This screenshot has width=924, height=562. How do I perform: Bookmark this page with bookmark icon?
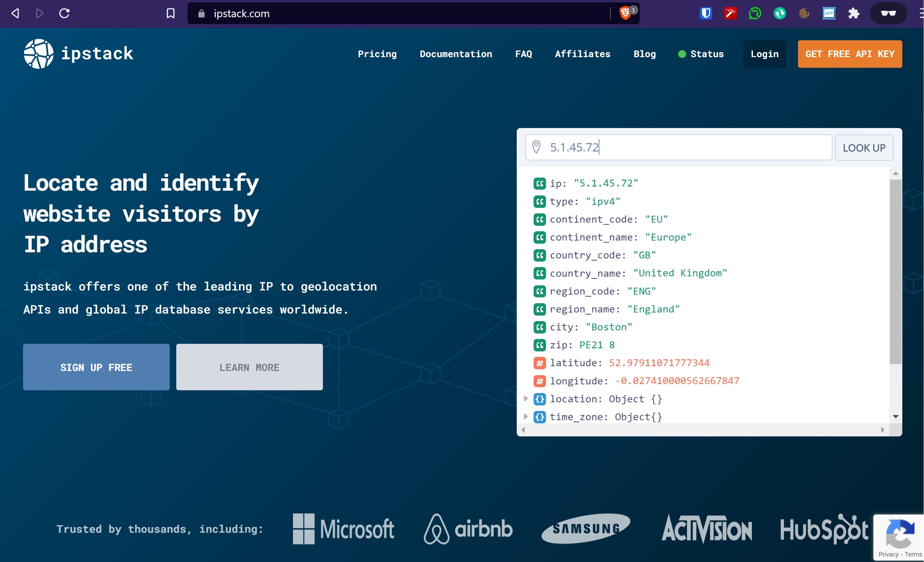tap(171, 13)
